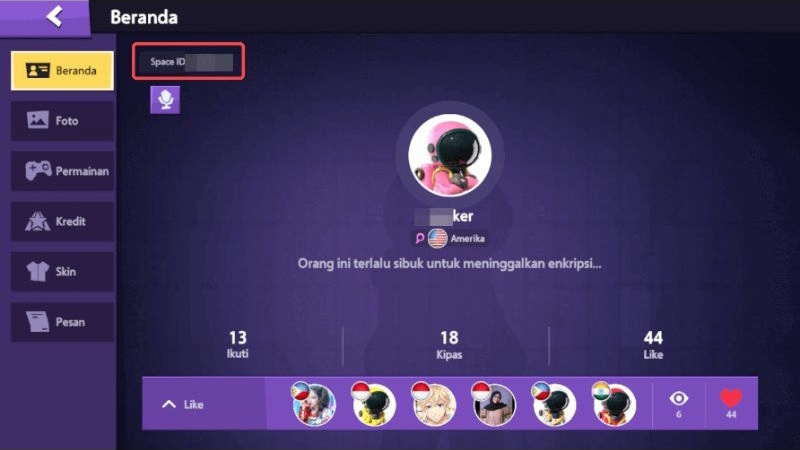Open the hijab woman liker avatar
800x450 pixels.
494,405
